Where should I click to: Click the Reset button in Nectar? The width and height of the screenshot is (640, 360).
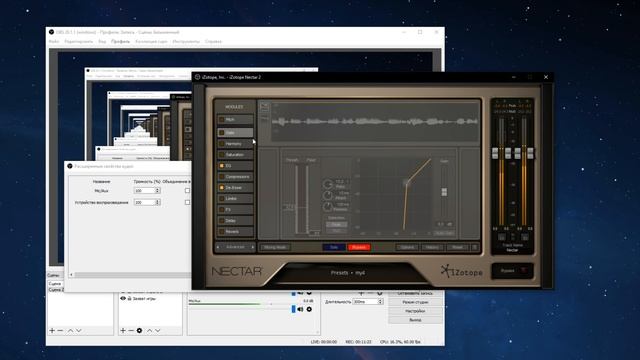pyautogui.click(x=458, y=247)
